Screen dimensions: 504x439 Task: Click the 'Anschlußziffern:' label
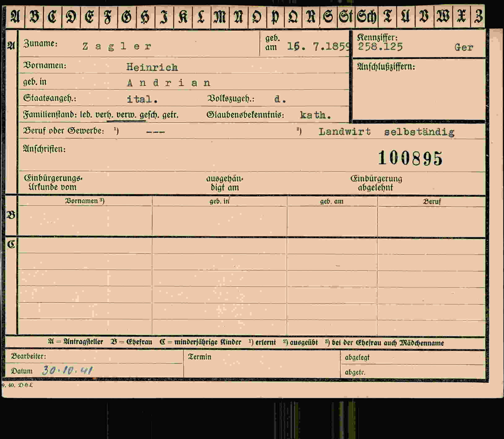coord(386,67)
